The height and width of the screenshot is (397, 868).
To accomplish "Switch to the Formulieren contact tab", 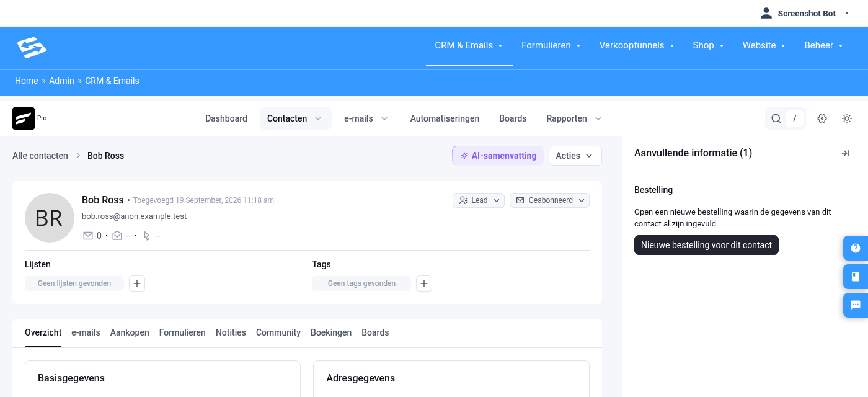I will [x=182, y=332].
